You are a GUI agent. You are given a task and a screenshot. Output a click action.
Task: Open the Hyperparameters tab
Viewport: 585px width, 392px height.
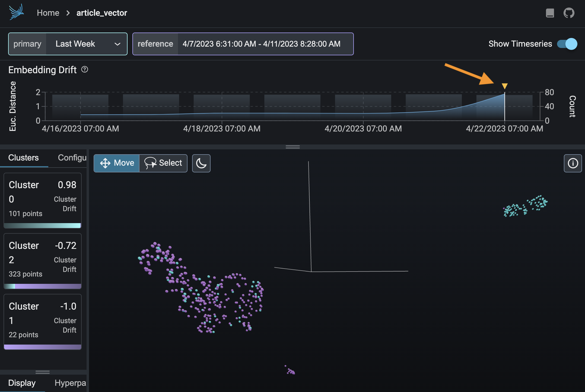[x=70, y=383]
